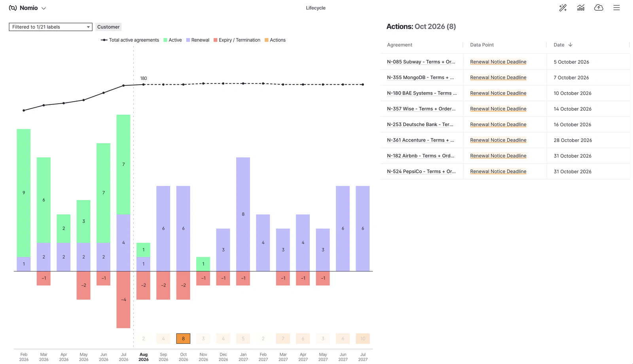The width and height of the screenshot is (633, 364).
Task: Open agreement N-085 Subway
Action: (x=421, y=62)
